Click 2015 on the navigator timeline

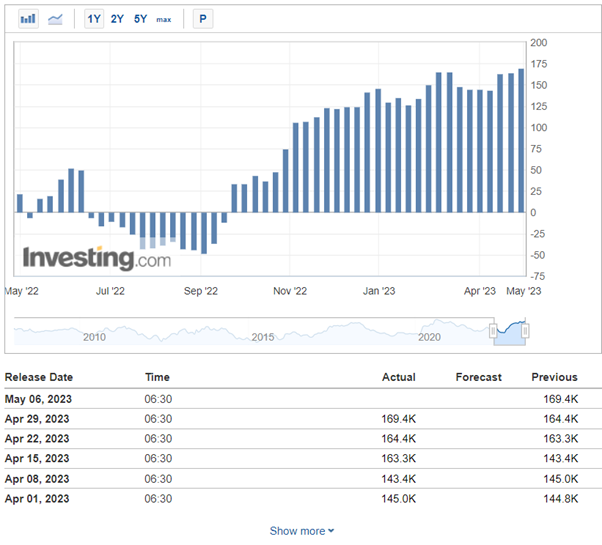(x=262, y=338)
